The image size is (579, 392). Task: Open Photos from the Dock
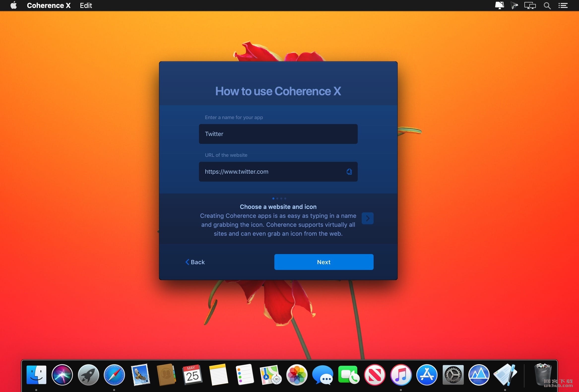tap(296, 375)
